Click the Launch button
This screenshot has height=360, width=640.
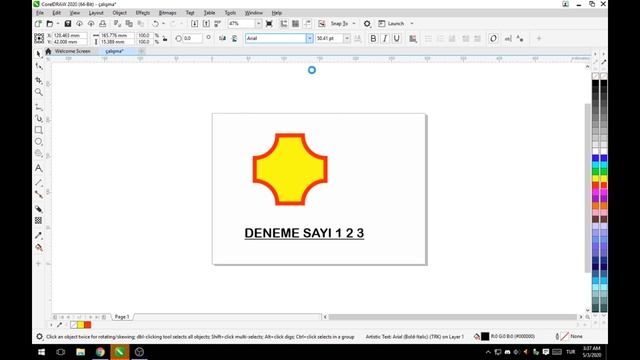391,24
